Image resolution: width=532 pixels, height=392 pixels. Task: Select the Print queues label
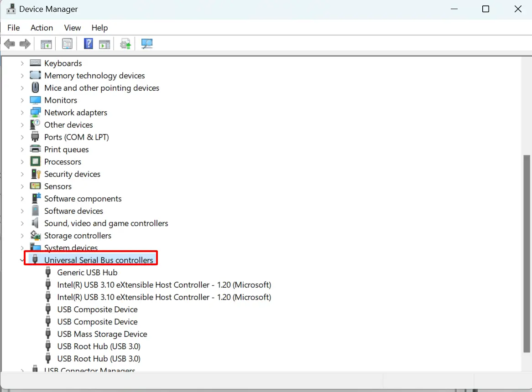(67, 150)
